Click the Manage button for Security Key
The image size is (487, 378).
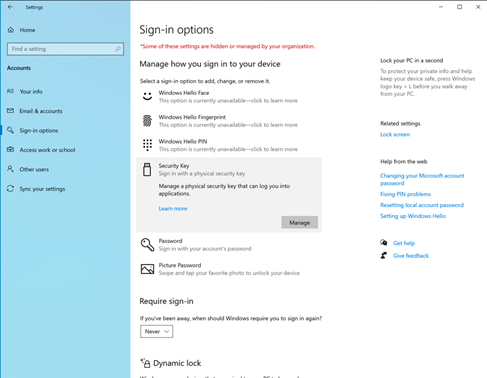[x=299, y=222]
